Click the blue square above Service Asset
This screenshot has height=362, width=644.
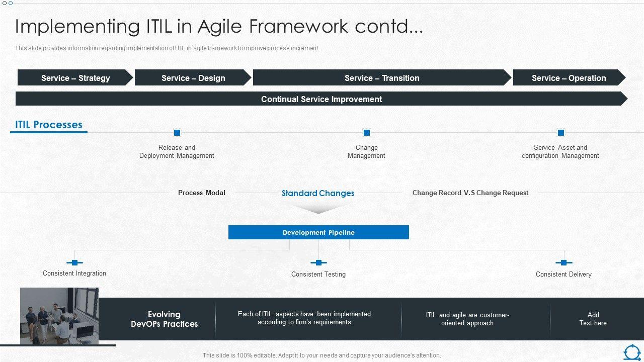click(560, 133)
